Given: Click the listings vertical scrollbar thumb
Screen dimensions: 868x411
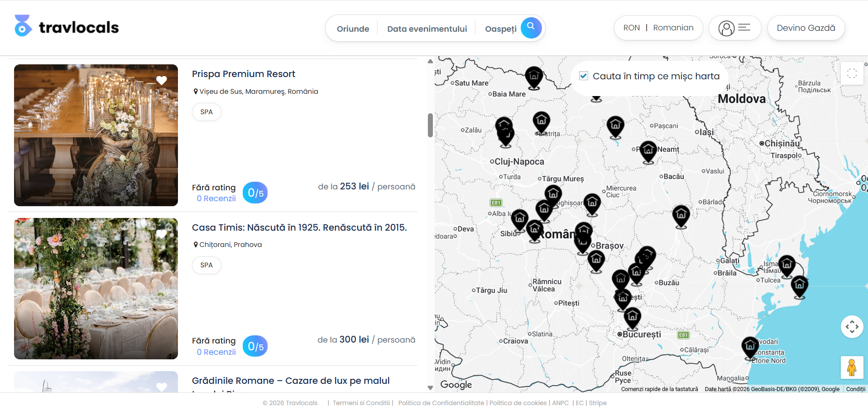Looking at the screenshot, I should point(430,125).
